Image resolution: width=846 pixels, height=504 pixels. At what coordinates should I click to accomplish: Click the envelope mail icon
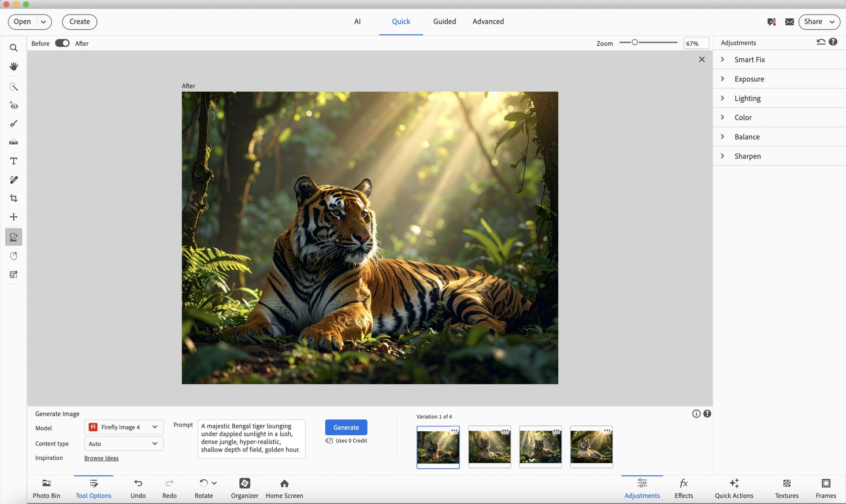click(789, 22)
